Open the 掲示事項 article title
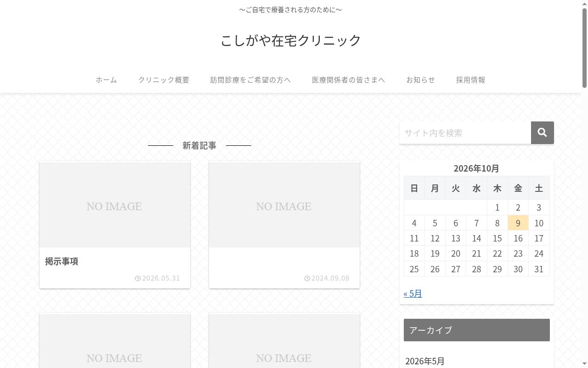Image resolution: width=588 pixels, height=368 pixels. click(62, 261)
